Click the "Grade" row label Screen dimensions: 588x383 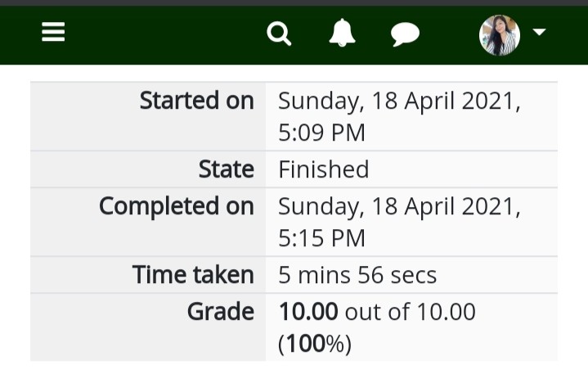point(221,312)
